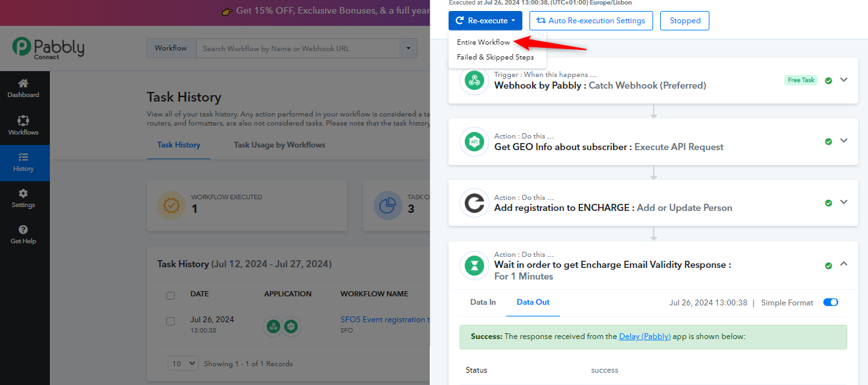Select the Data Out tab

coord(533,302)
